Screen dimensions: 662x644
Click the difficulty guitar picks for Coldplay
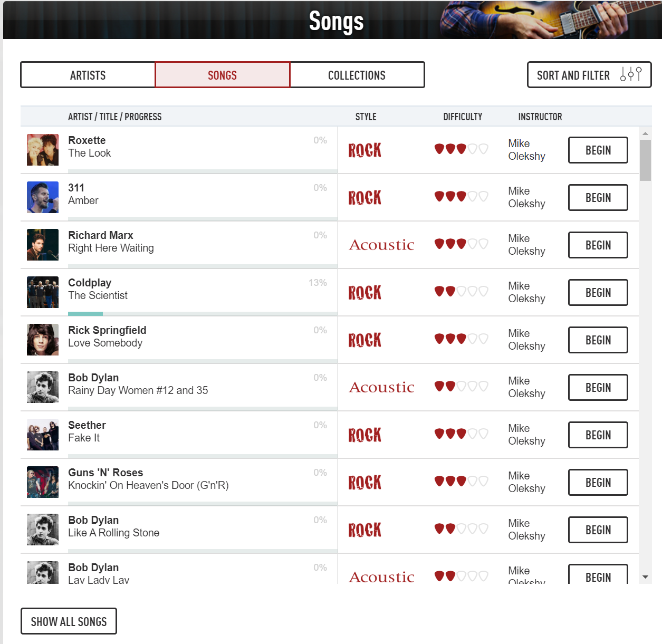point(461,291)
